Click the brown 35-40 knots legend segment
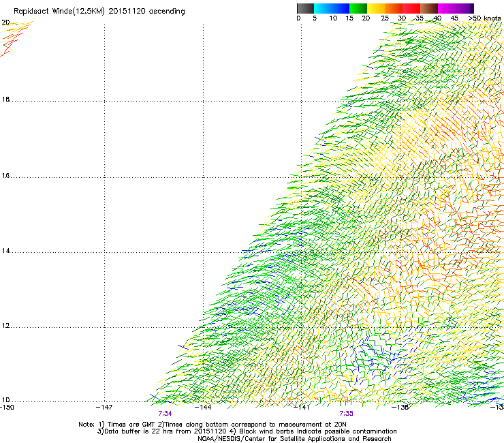The height and width of the screenshot is (443, 504). click(429, 8)
